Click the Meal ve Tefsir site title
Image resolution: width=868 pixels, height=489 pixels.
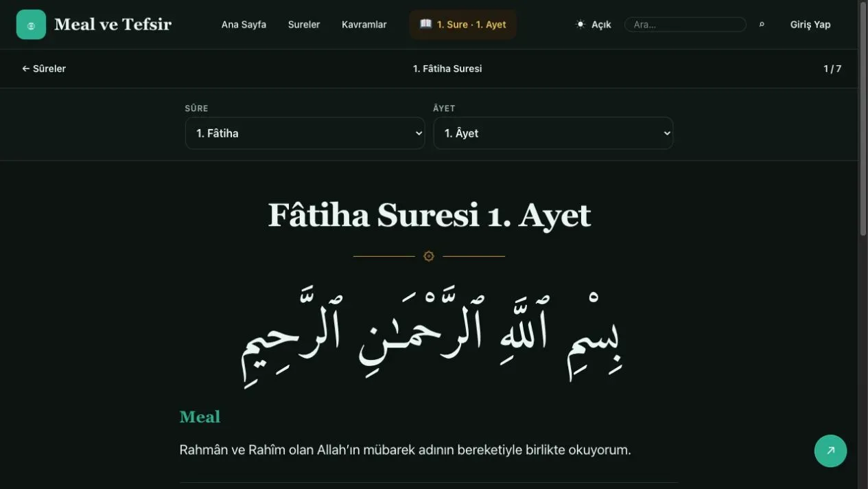tap(113, 25)
